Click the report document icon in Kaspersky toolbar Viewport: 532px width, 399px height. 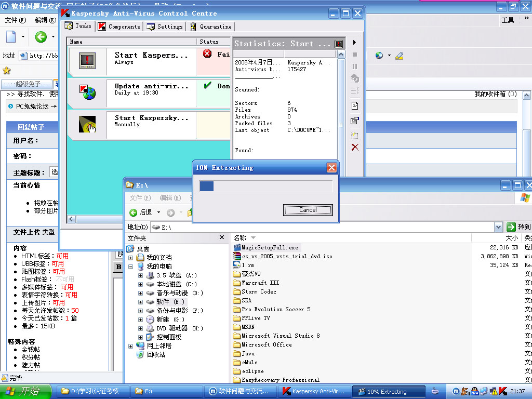coord(354,106)
